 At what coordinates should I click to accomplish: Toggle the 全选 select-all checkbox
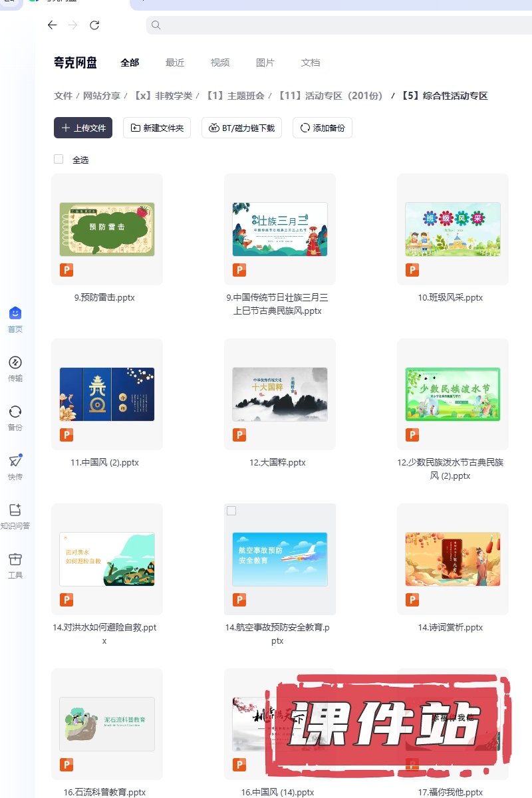click(59, 160)
